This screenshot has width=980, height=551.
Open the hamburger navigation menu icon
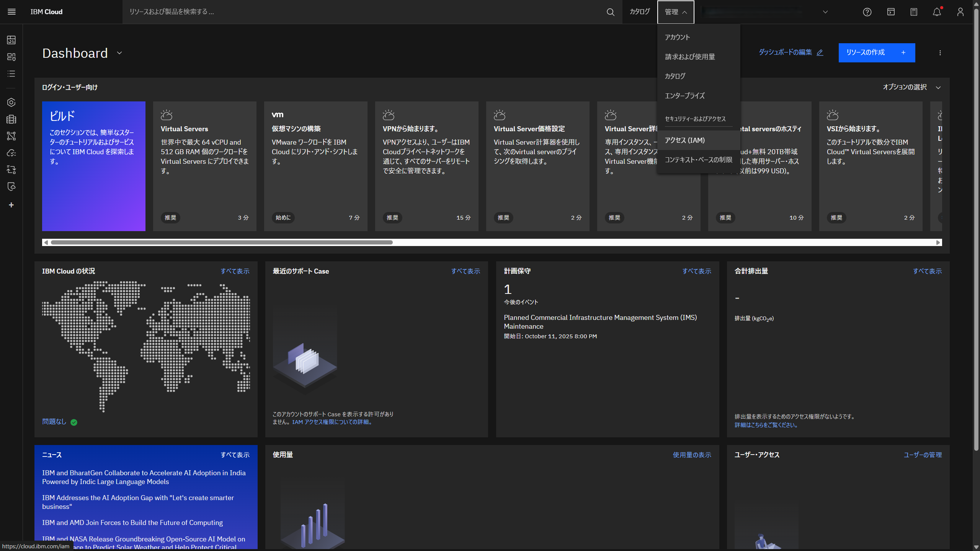(11, 11)
